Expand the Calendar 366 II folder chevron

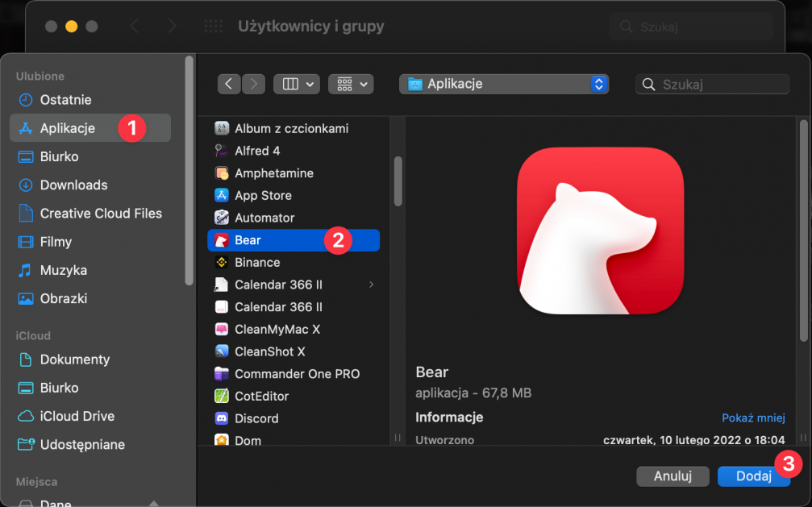point(371,285)
